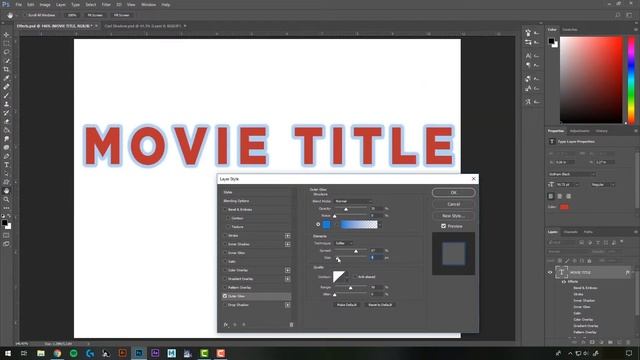The image size is (640, 360).
Task: Click the Quick Mask mode icon
Action: click(x=6, y=236)
